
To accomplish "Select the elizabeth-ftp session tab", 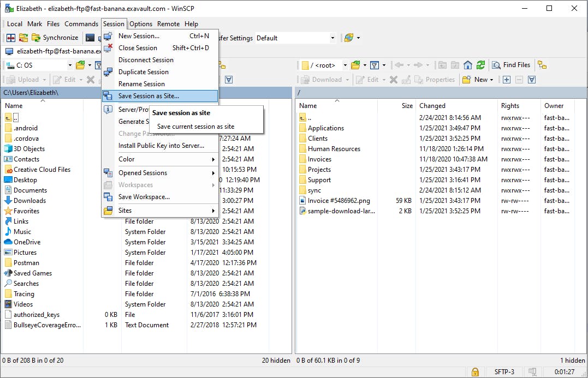I will click(x=54, y=51).
